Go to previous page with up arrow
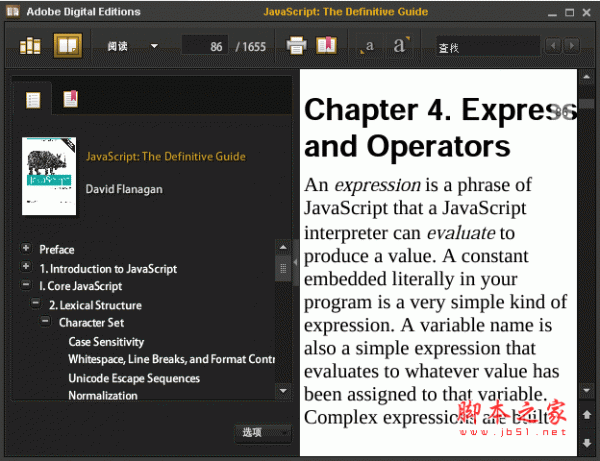 (587, 414)
